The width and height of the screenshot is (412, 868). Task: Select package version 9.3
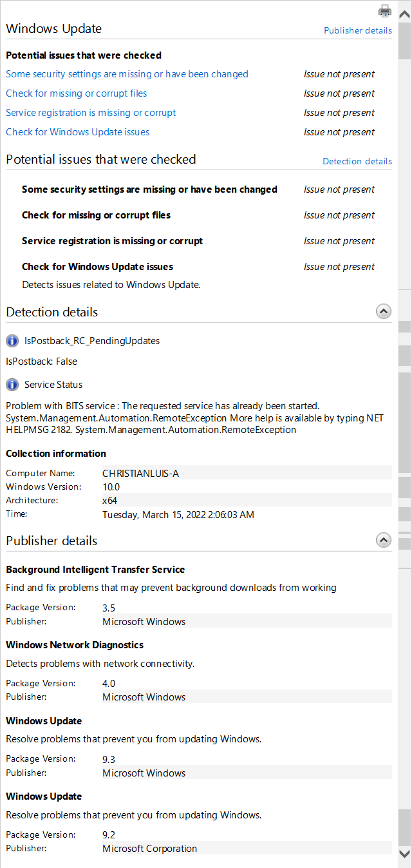pos(109,760)
